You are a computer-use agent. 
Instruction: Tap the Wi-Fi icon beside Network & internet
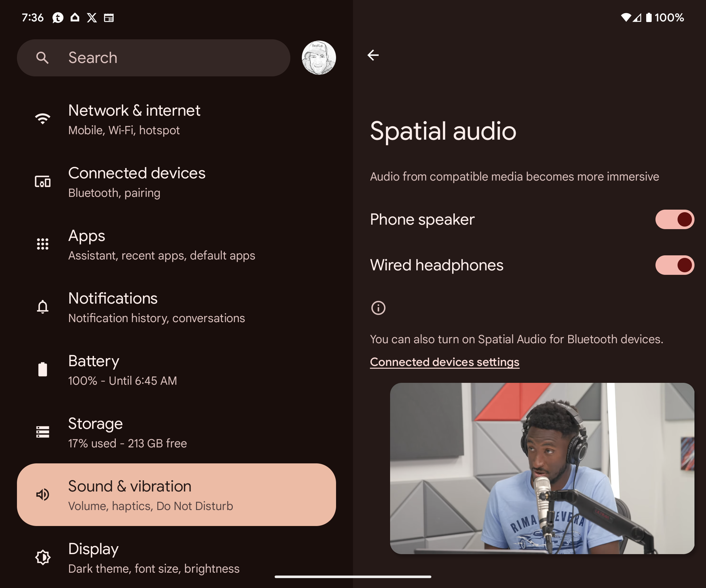[43, 119]
